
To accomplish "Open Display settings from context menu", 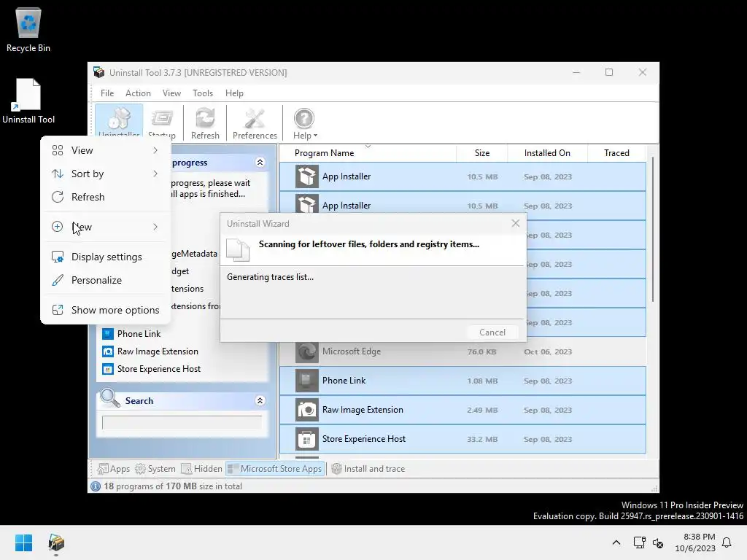I will click(105, 257).
